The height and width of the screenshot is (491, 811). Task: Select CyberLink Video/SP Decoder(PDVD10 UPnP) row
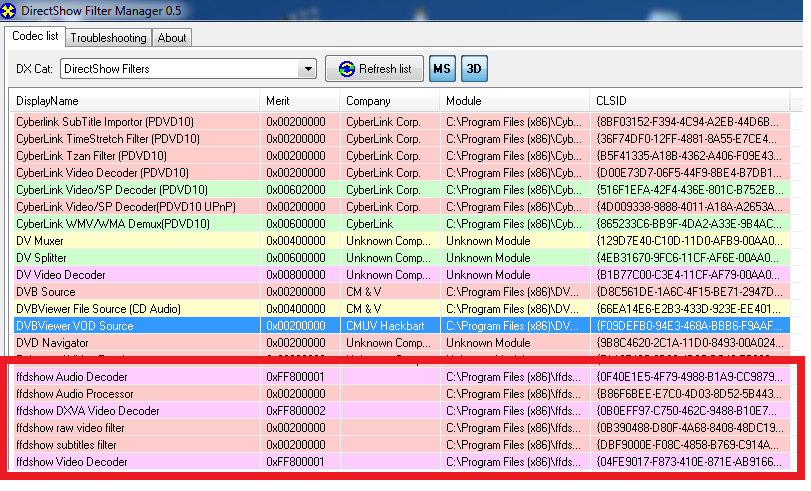click(x=401, y=207)
